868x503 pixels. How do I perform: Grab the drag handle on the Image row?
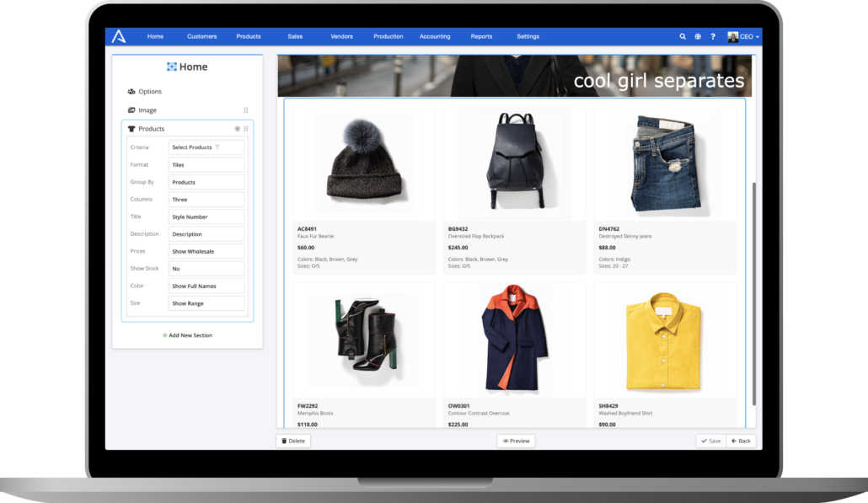point(246,110)
